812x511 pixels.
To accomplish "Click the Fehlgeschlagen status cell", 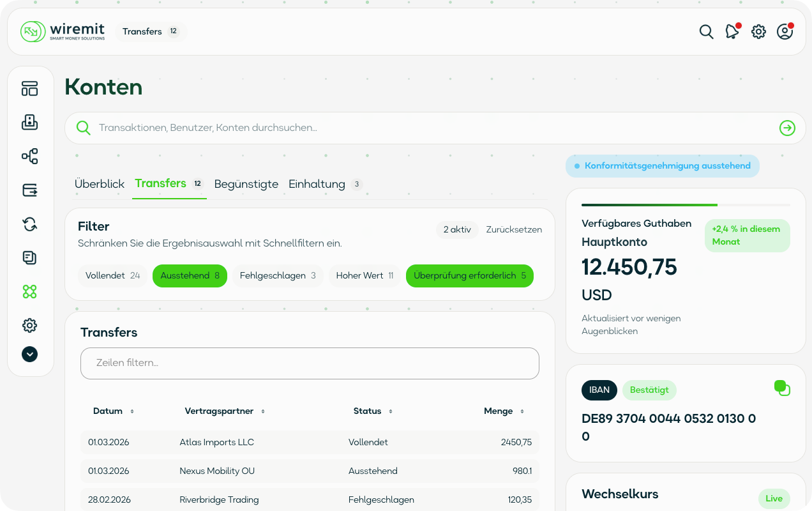I will point(381,500).
